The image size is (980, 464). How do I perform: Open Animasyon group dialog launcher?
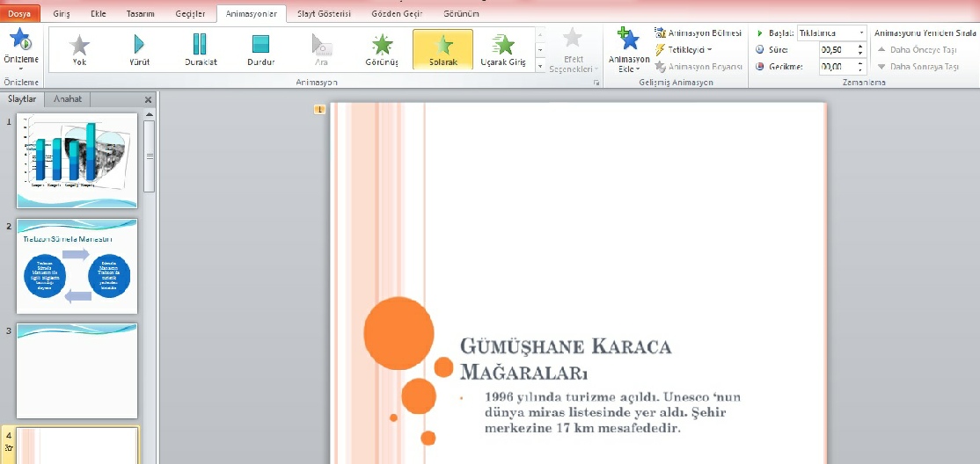[x=596, y=83]
